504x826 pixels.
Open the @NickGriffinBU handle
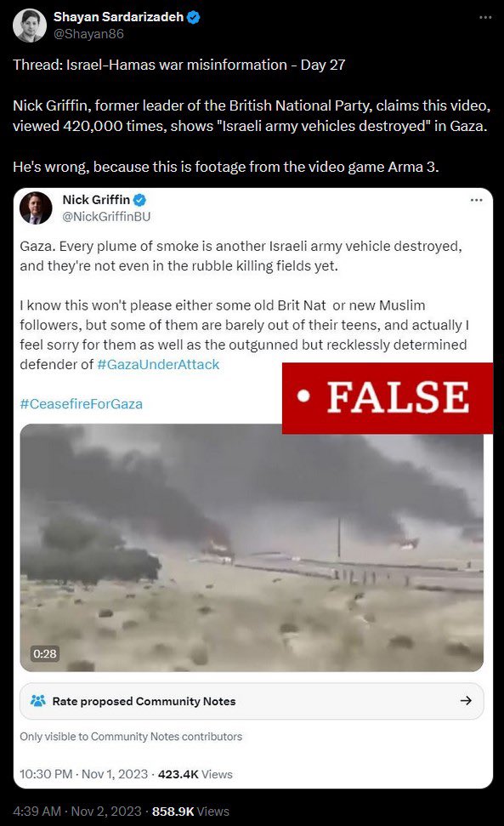pos(106,217)
